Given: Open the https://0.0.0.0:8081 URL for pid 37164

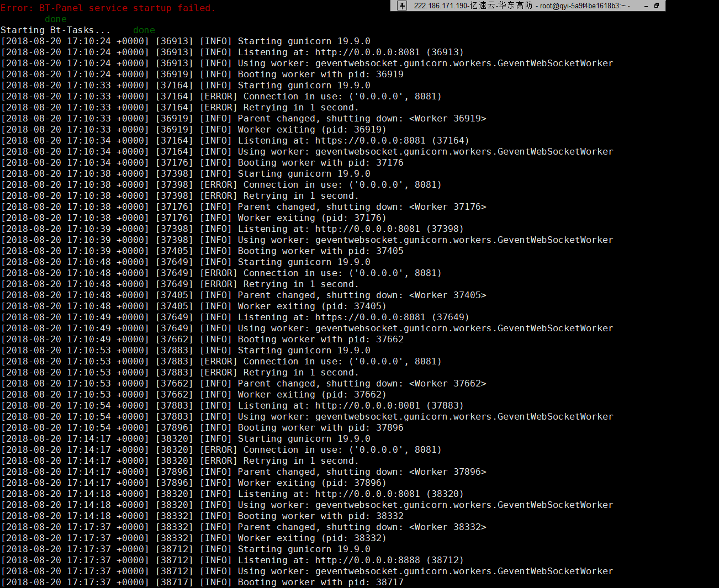Looking at the screenshot, I should coord(371,140).
